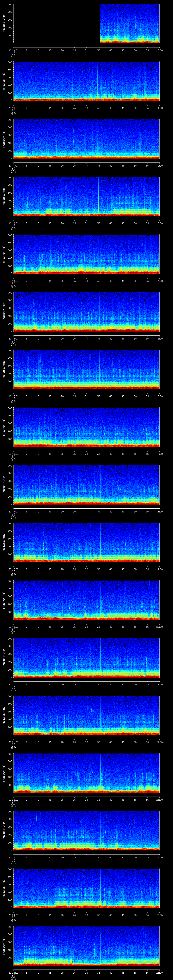Select the spectrogram panel beginning at 20:09:00
This screenshot has height=980, width=173.
87,24
